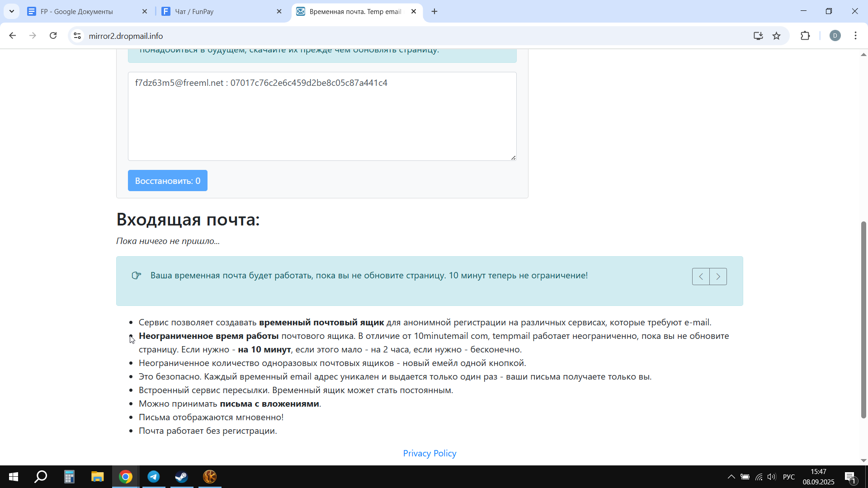Screen dimensions: 868x488
Task: Close the Временная почта tab
Action: point(414,11)
